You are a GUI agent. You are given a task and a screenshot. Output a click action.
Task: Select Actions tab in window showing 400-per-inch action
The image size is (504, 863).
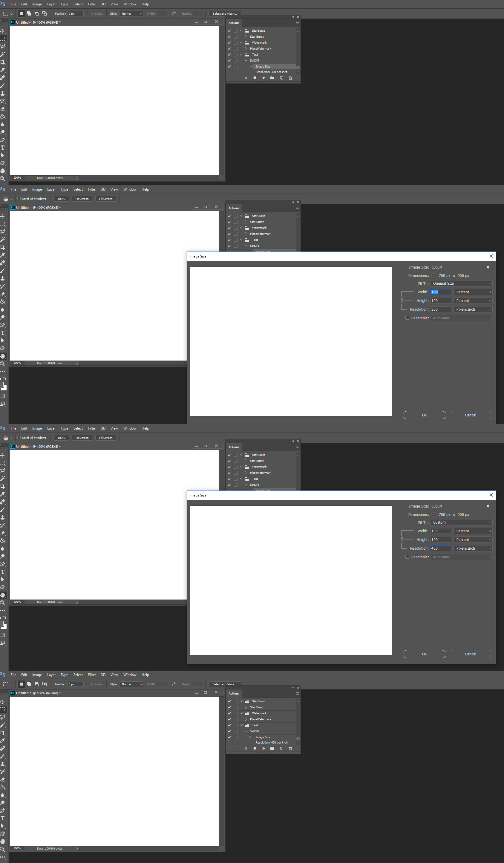coord(234,694)
